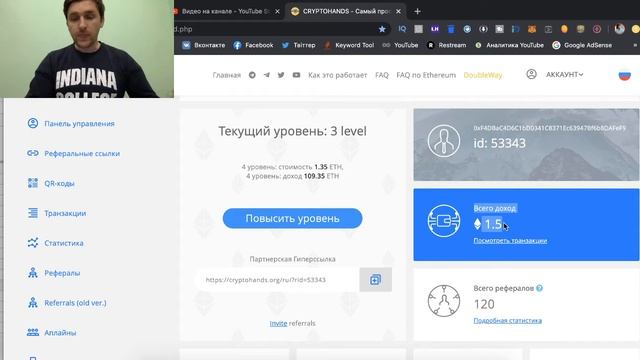The height and width of the screenshot is (360, 640).
Task: Click the total income value 1.5
Action: pos(493,224)
